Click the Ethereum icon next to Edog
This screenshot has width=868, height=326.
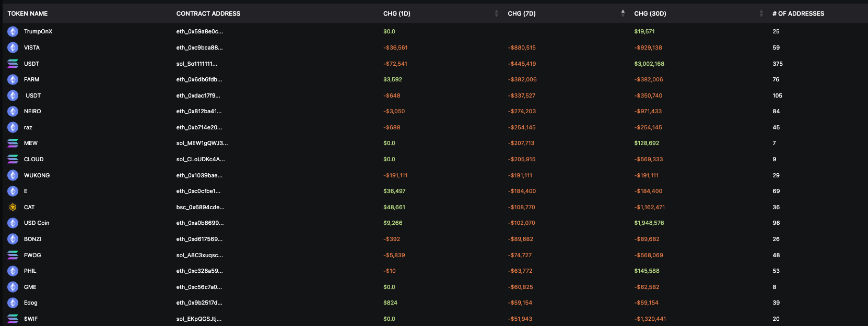[13, 303]
